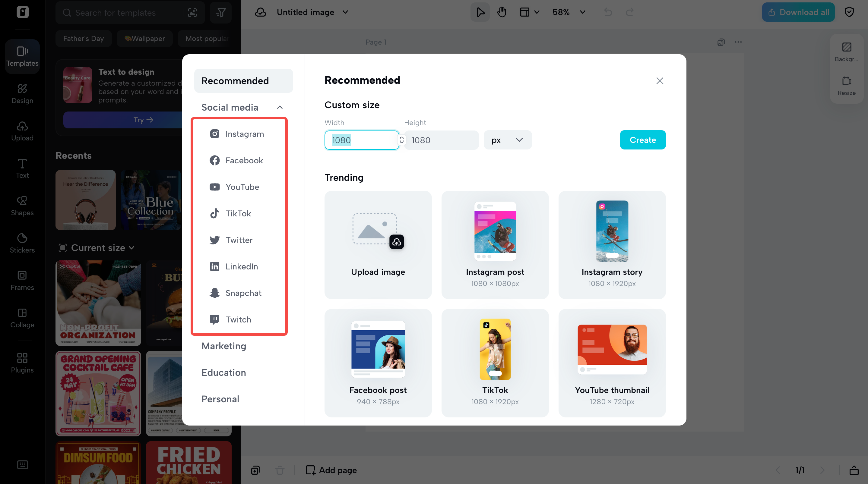Select the Wallpaper tag
Screen dimensions: 868x484
(144, 38)
